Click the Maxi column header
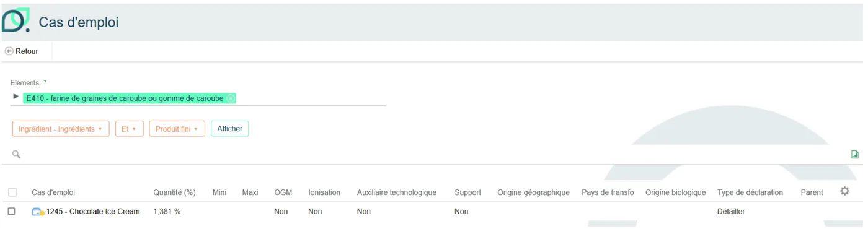This screenshot has height=229, width=868. (250, 192)
